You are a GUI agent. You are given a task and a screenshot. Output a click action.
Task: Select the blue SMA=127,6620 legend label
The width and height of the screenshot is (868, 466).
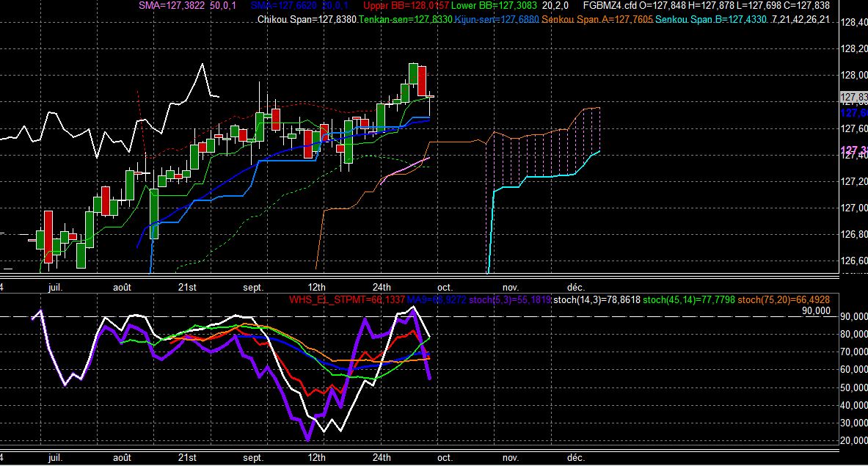284,6
